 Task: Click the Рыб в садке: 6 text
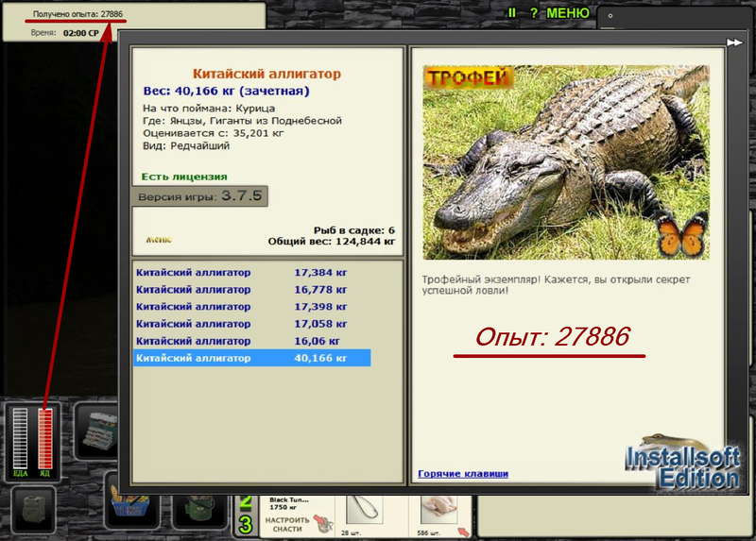[x=353, y=230]
